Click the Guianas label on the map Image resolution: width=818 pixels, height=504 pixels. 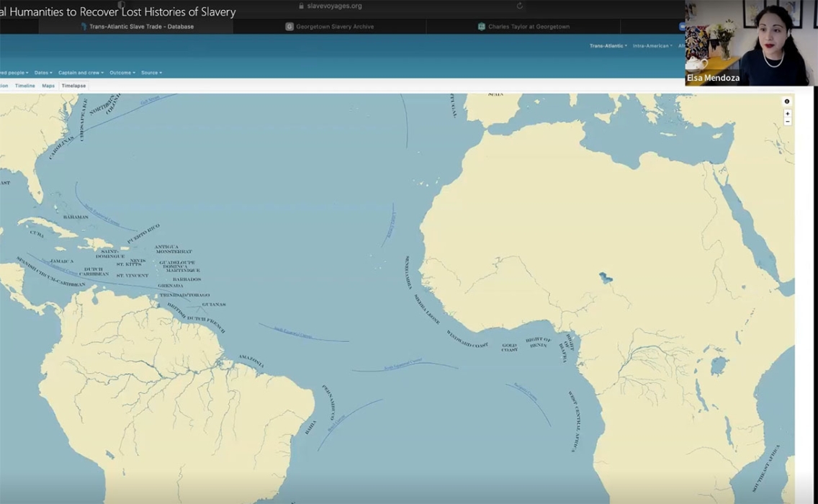coord(214,304)
